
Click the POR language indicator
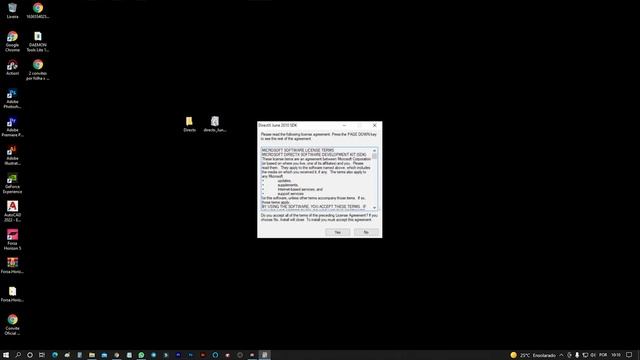603,355
